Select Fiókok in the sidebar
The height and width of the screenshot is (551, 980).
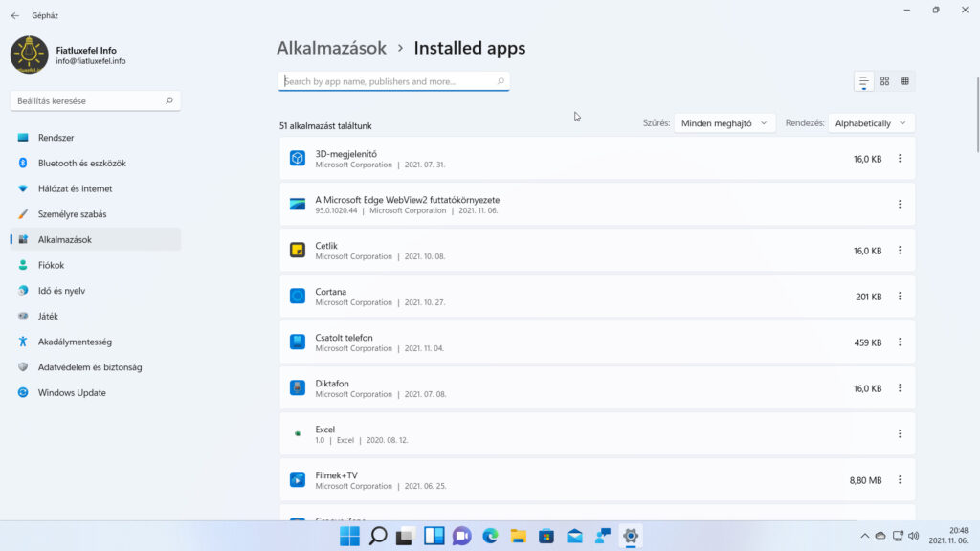95,265
